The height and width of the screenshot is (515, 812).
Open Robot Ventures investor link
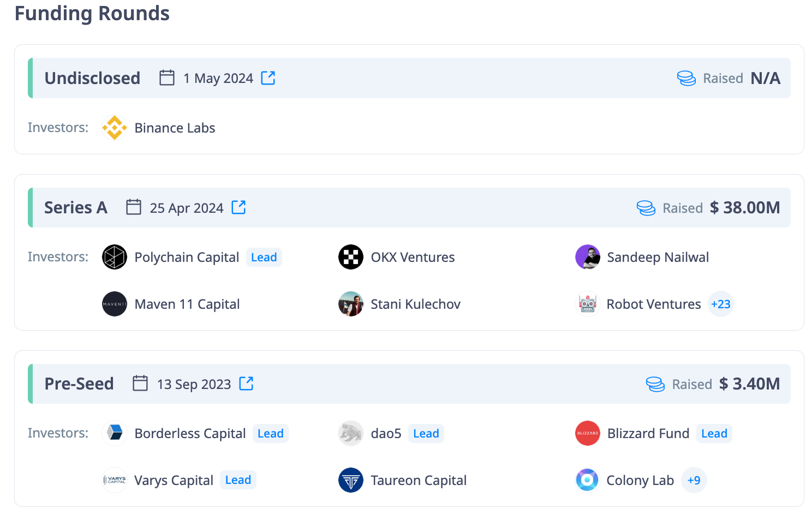click(x=654, y=304)
